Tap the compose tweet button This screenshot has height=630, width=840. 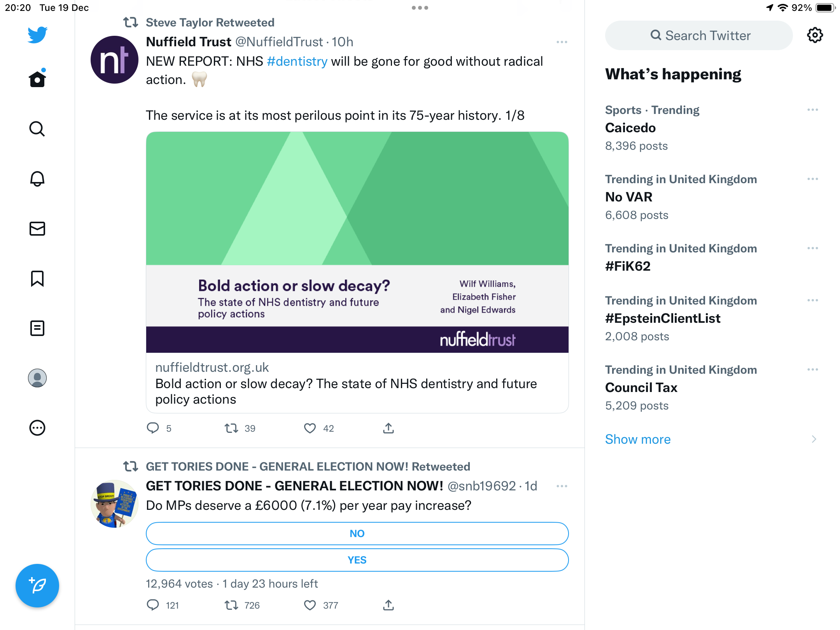tap(37, 585)
